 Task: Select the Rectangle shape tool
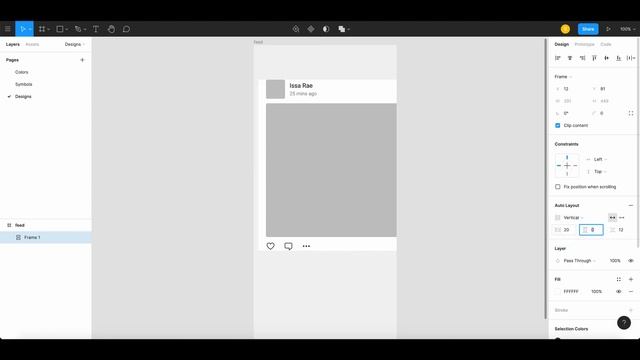(x=60, y=29)
